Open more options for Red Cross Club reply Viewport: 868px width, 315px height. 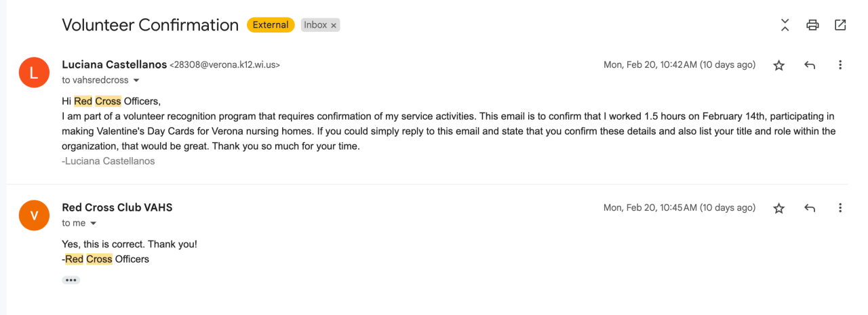[x=840, y=208]
